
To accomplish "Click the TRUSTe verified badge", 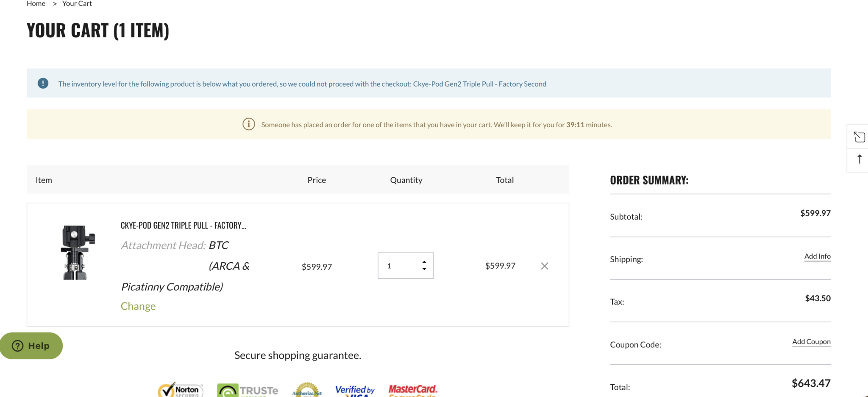I will click(248, 391).
